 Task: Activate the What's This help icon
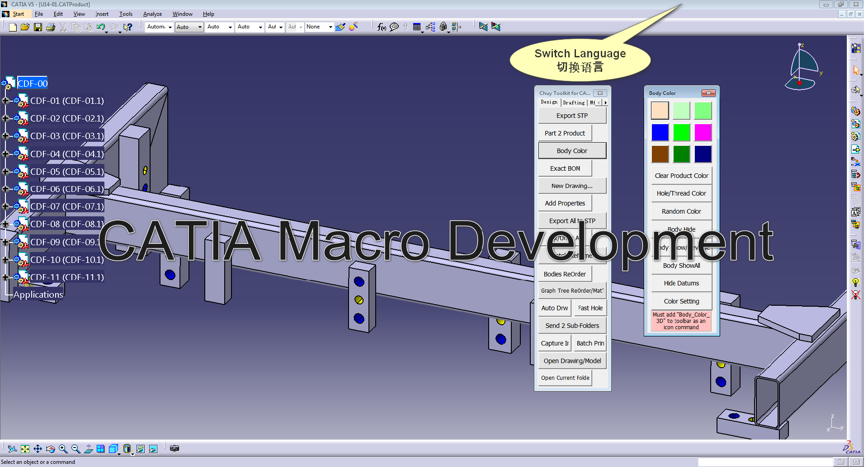click(128, 27)
